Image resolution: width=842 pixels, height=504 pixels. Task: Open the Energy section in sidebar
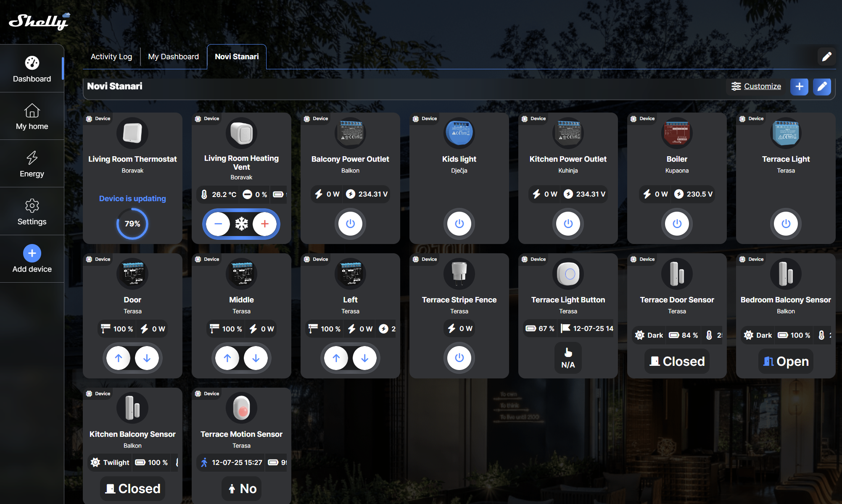click(x=32, y=164)
